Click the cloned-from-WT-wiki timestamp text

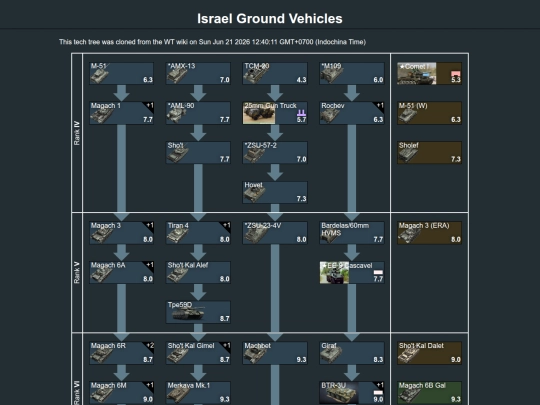click(212, 42)
